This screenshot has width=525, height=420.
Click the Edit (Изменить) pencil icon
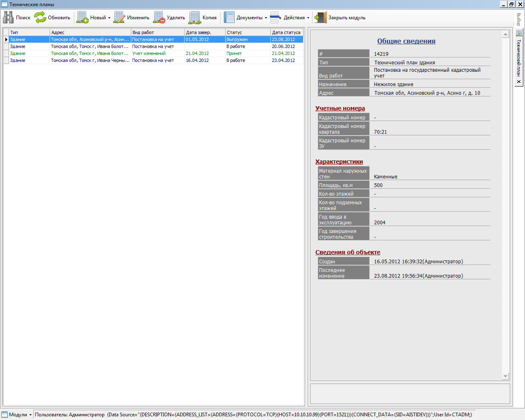119,18
